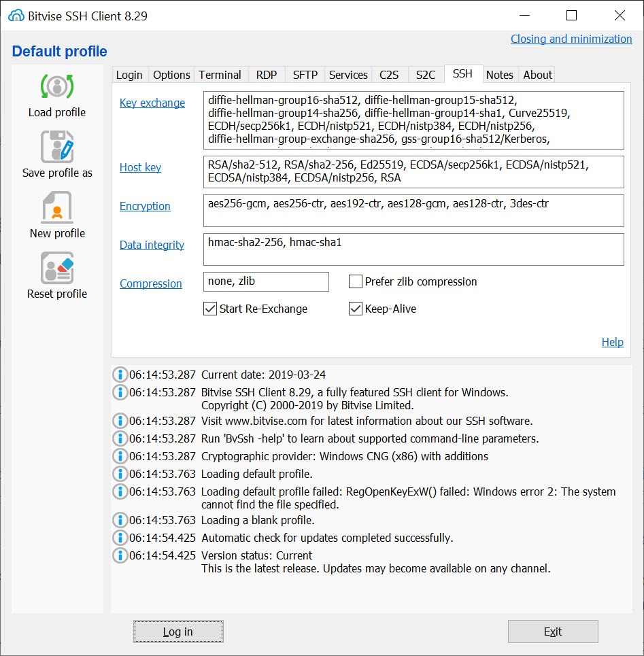The image size is (644, 656).
Task: Click the SSH tab
Action: point(463,73)
